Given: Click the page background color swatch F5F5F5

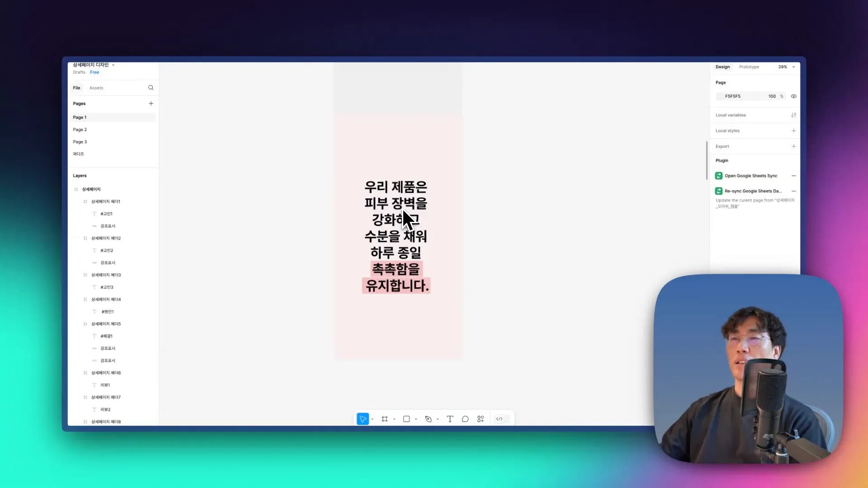Looking at the screenshot, I should (x=720, y=96).
